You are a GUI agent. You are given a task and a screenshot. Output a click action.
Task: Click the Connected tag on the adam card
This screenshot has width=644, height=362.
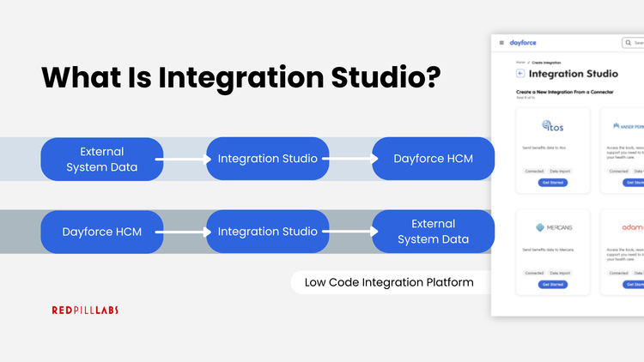pos(618,273)
